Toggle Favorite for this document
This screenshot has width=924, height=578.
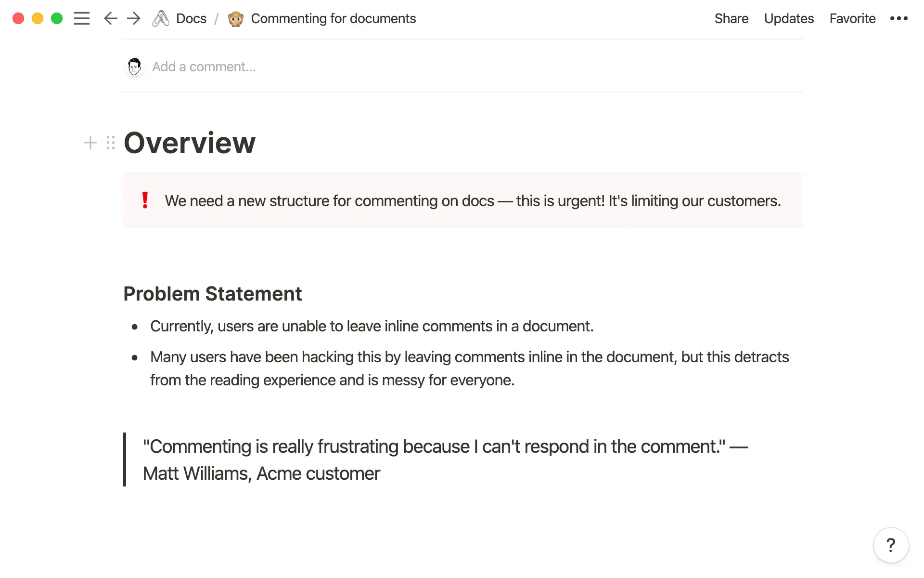pos(852,18)
